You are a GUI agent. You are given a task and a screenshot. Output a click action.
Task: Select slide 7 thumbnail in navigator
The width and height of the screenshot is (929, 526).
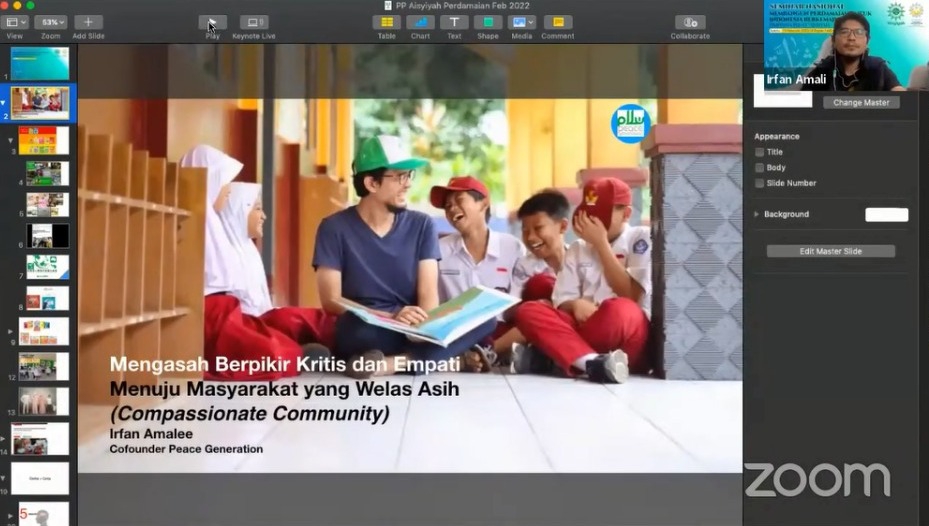point(47,267)
